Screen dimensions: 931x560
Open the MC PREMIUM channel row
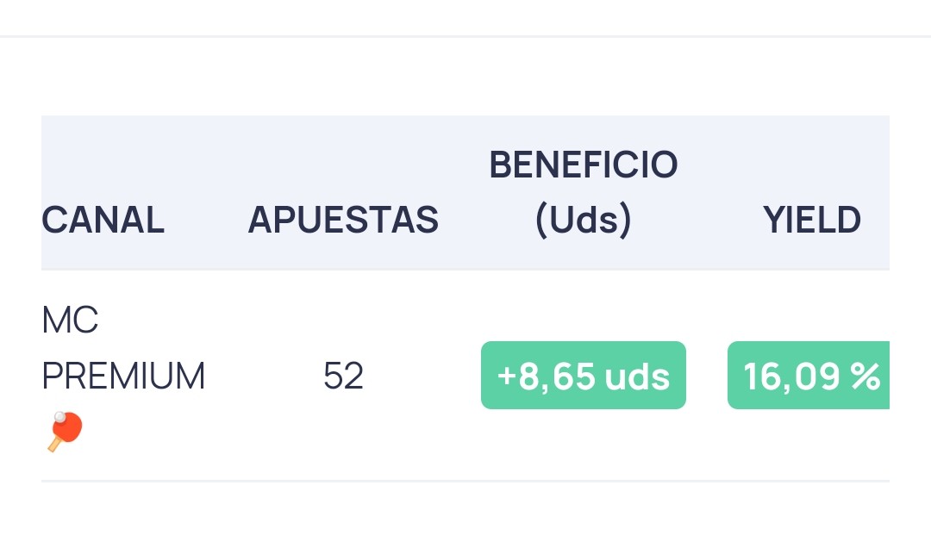pos(465,376)
